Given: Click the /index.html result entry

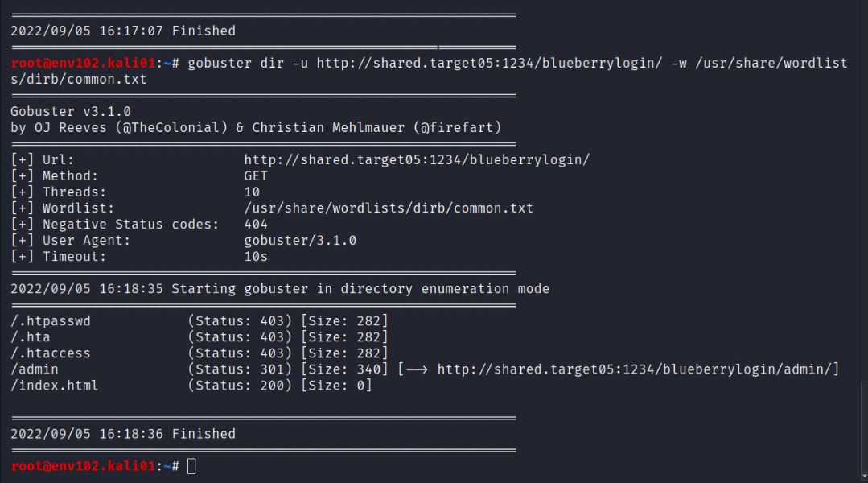Looking at the screenshot, I should [x=55, y=386].
